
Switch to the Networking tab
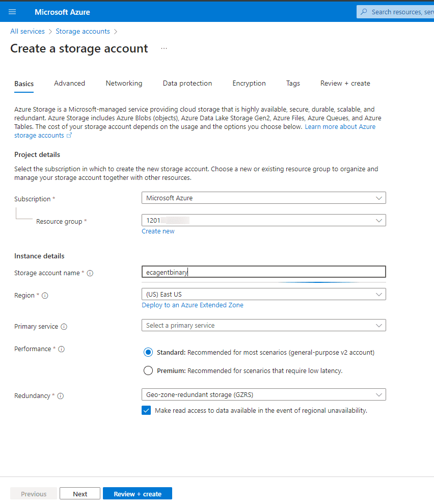coord(124,83)
